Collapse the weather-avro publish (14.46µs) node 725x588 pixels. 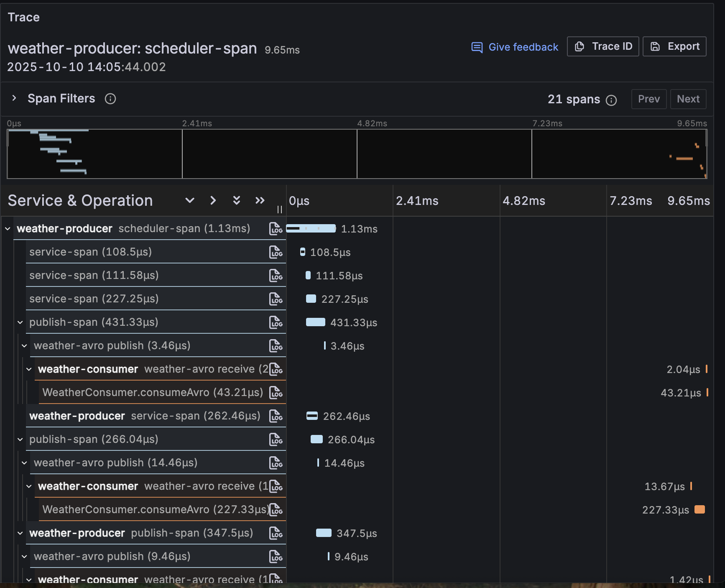[x=24, y=463]
